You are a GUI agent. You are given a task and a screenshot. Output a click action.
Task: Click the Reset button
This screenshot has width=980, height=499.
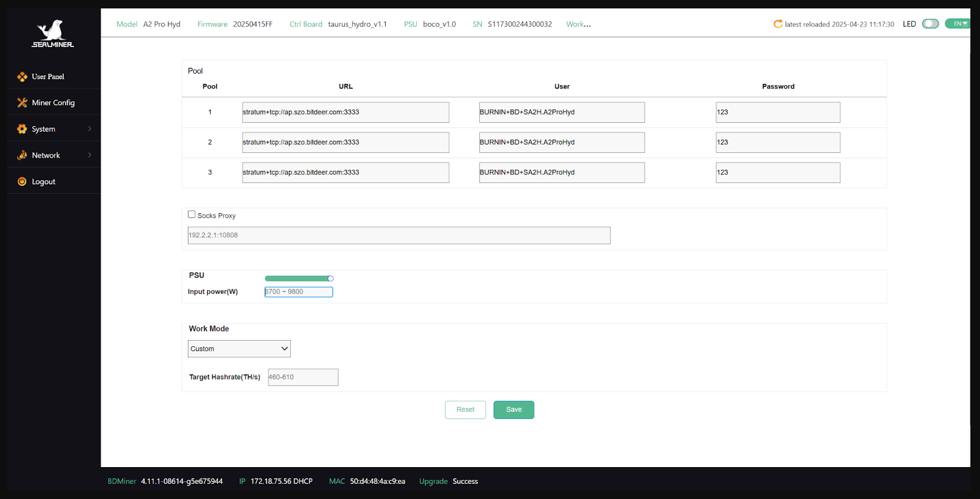click(x=465, y=410)
